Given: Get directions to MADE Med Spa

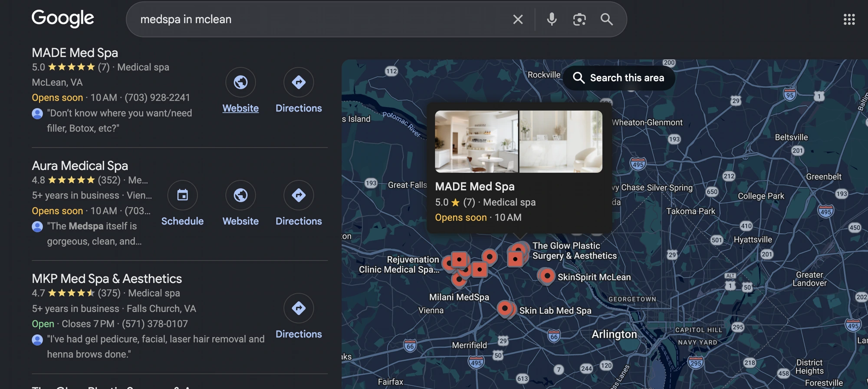Looking at the screenshot, I should click(x=299, y=82).
